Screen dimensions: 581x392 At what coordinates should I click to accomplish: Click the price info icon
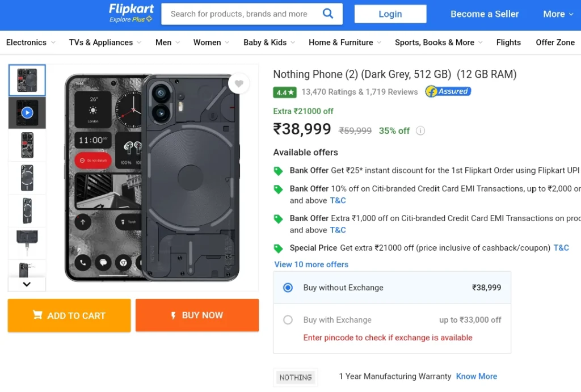[420, 130]
